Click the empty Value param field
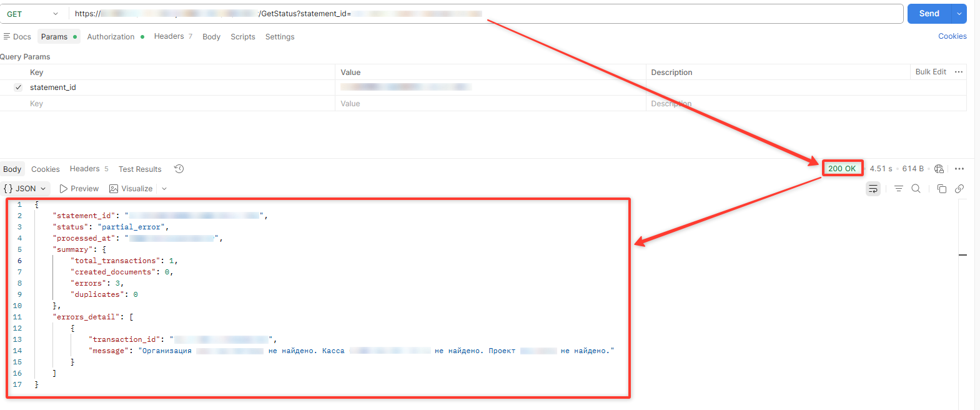The height and width of the screenshot is (410, 980). tap(490, 104)
